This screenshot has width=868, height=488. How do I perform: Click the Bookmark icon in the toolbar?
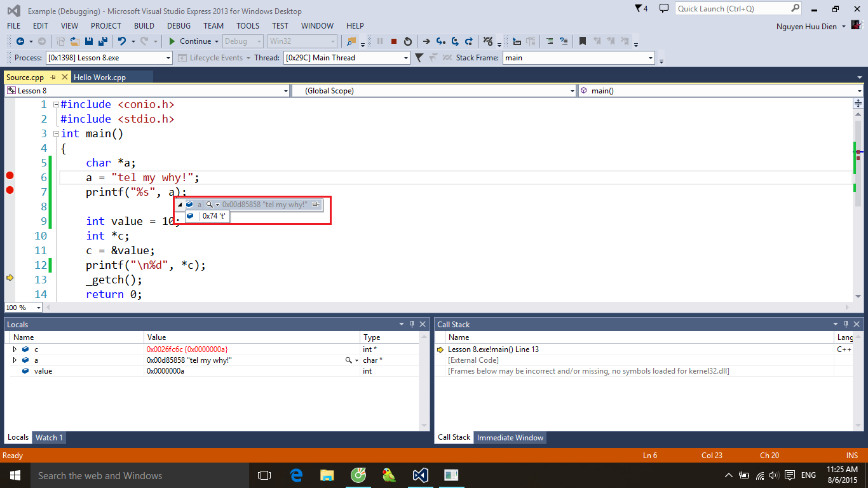point(582,41)
